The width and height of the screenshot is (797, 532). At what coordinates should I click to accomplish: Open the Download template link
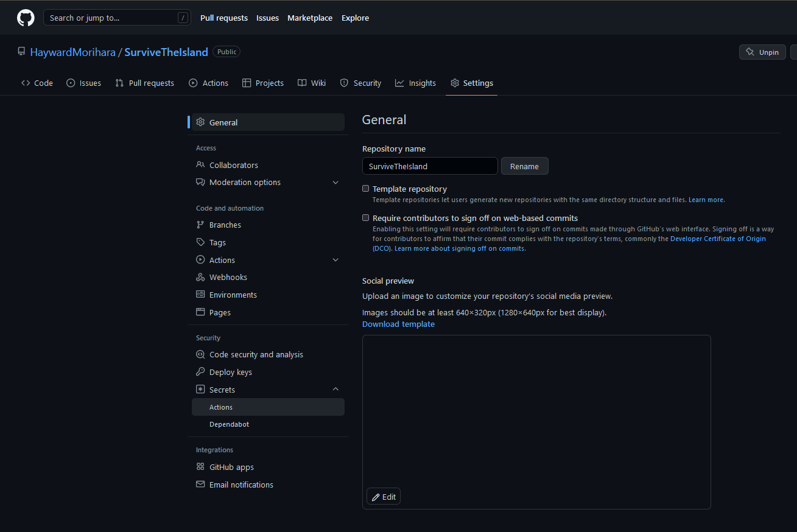coord(398,324)
